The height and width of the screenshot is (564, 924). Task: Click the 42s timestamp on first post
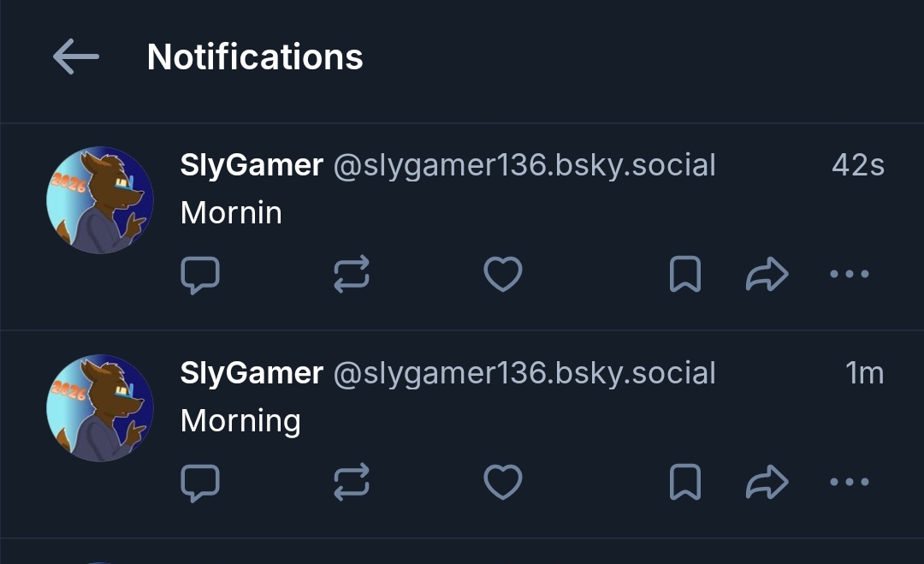coord(857,165)
